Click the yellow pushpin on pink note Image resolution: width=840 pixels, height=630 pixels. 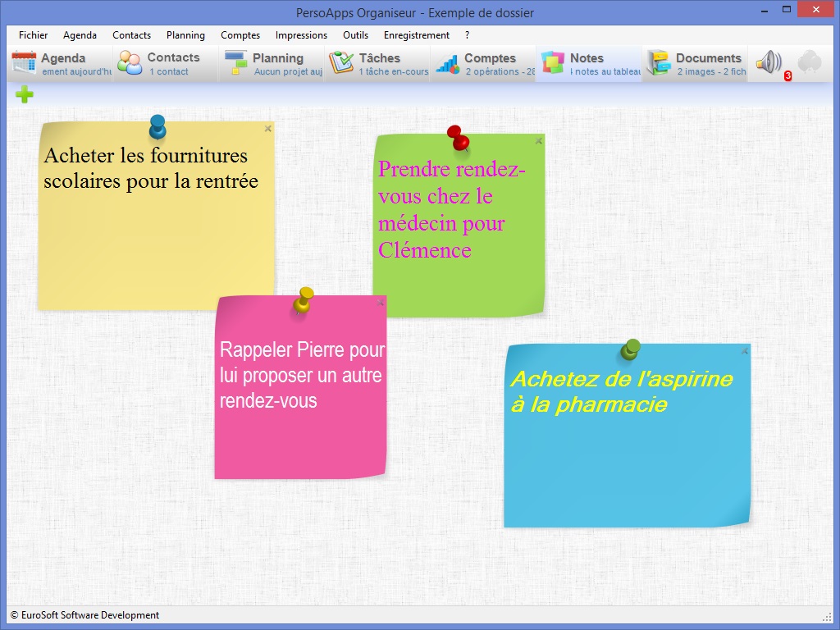pos(304,300)
